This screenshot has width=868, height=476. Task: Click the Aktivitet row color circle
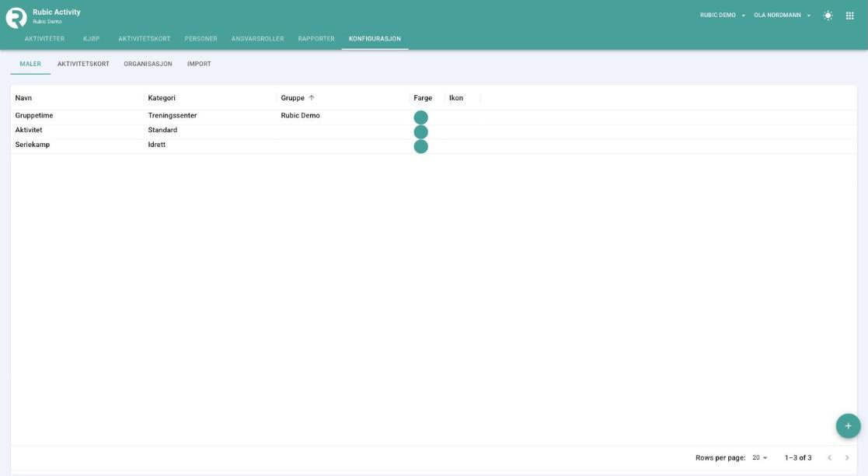pos(420,132)
